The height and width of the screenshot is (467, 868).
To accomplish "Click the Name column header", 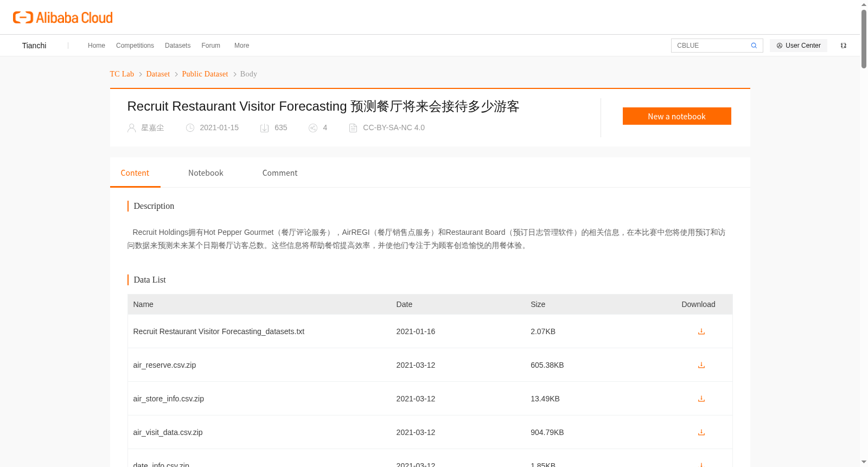I will coord(143,304).
